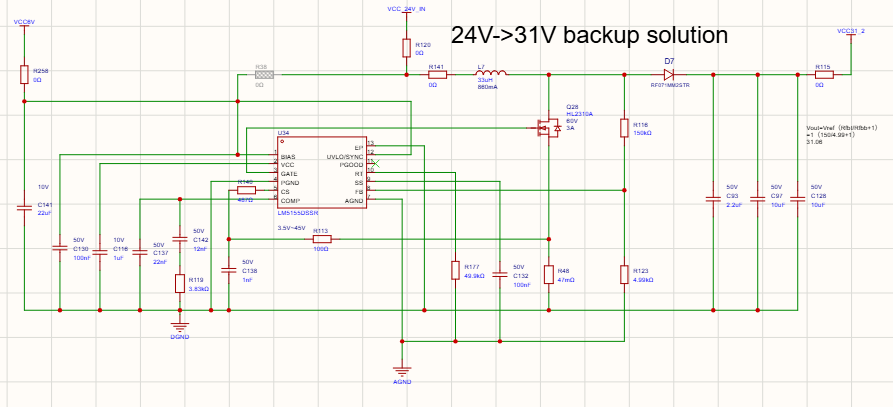This screenshot has width=893, height=407.
Task: Select resistor R113 100Ω
Action: coord(321,239)
